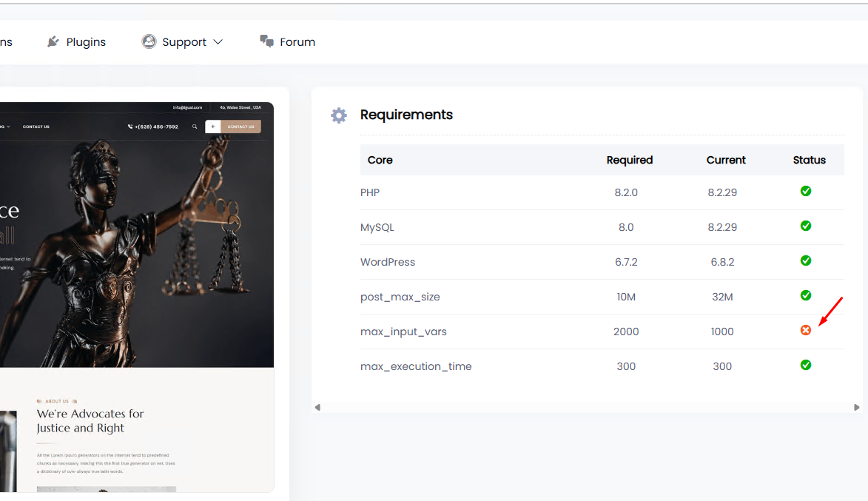Screen dimensions: 868x501
Task: Click the max_input_vars red error icon
Action: [805, 331]
